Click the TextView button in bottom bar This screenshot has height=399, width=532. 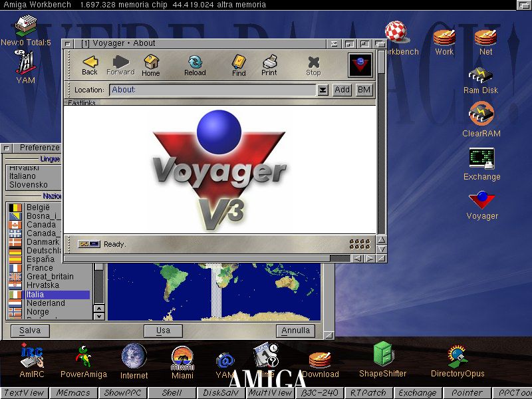(x=24, y=393)
